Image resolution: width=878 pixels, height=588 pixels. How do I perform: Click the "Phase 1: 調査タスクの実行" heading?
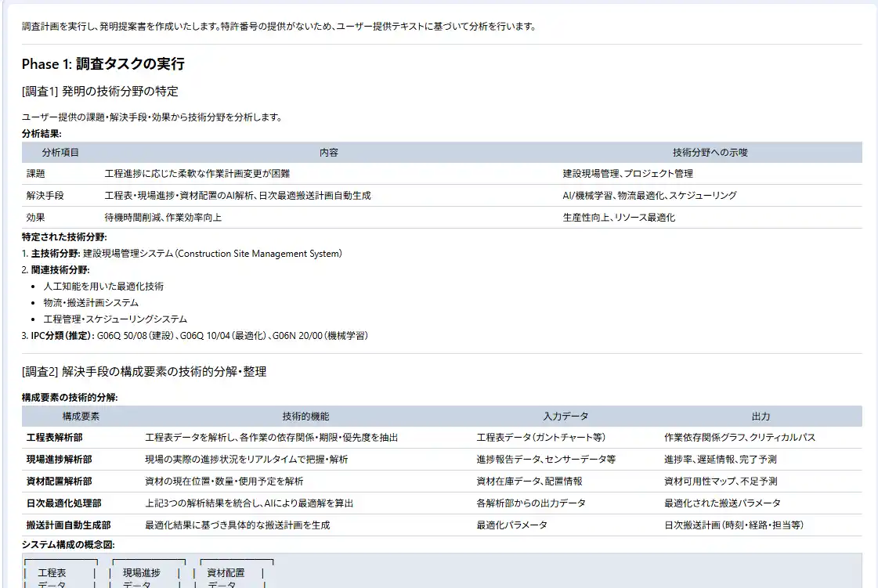(103, 64)
